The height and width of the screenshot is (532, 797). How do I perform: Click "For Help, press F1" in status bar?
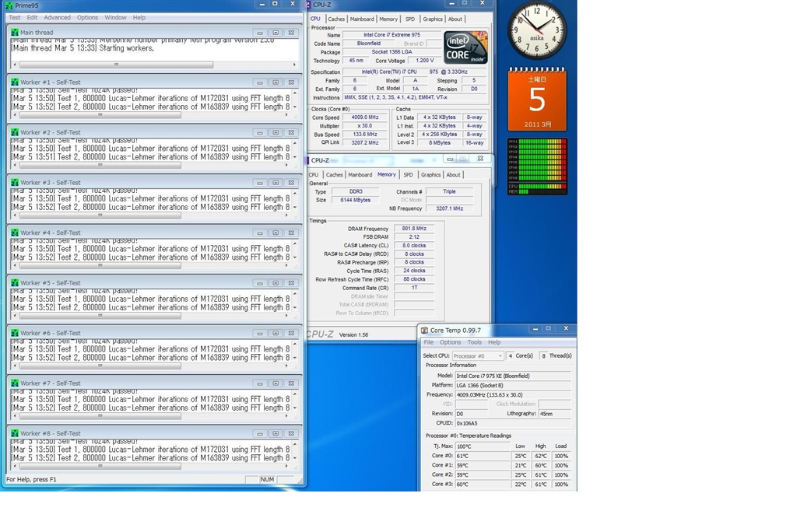[31, 480]
